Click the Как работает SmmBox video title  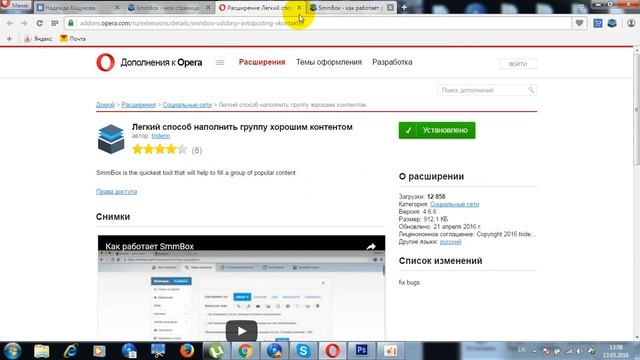[149, 247]
